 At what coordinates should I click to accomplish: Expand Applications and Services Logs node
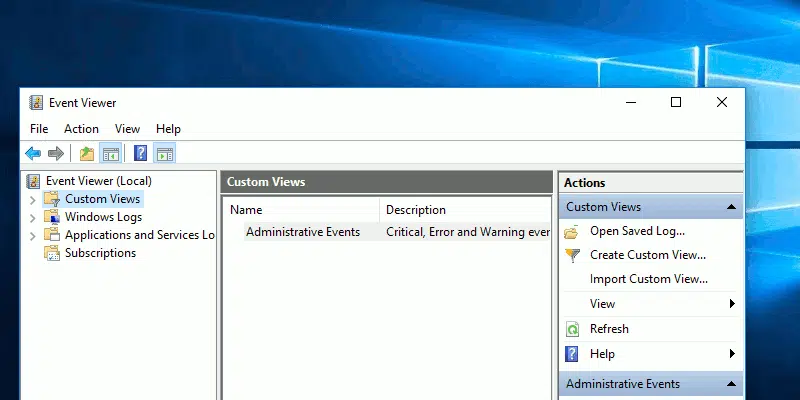(32, 235)
